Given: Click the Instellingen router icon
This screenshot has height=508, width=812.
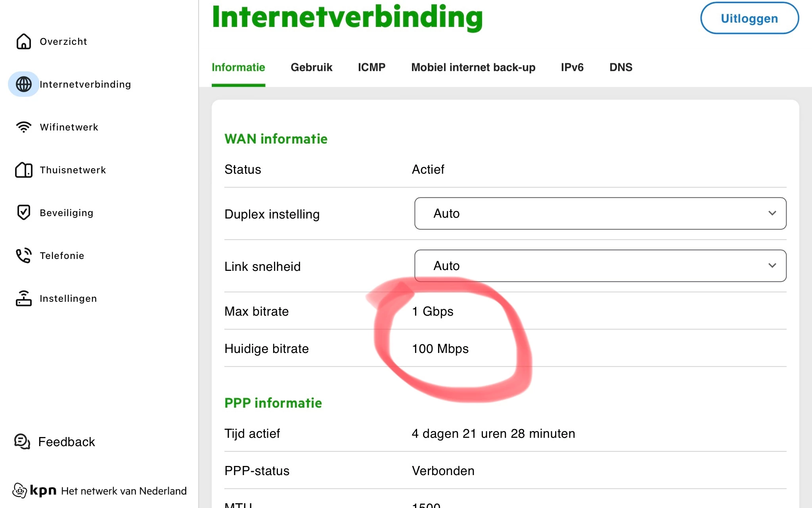Looking at the screenshot, I should (x=24, y=298).
